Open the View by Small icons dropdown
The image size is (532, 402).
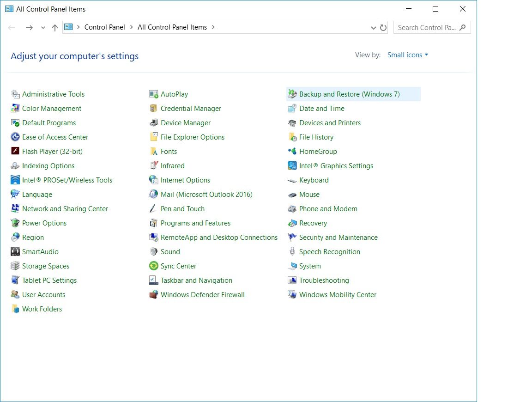pyautogui.click(x=408, y=55)
